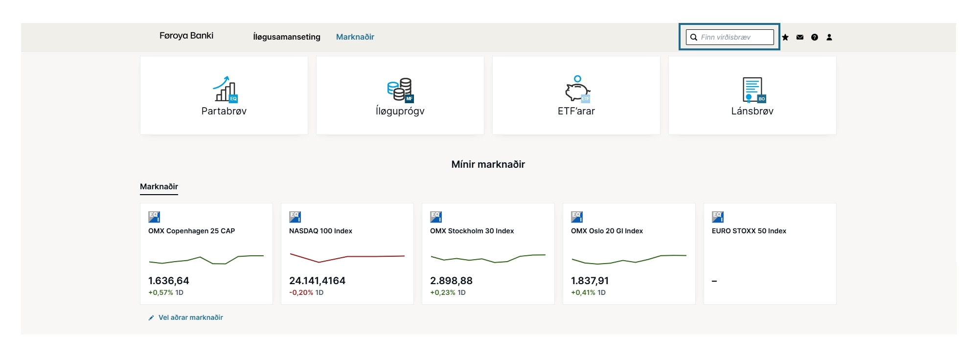Click the search magnifier icon

694,37
